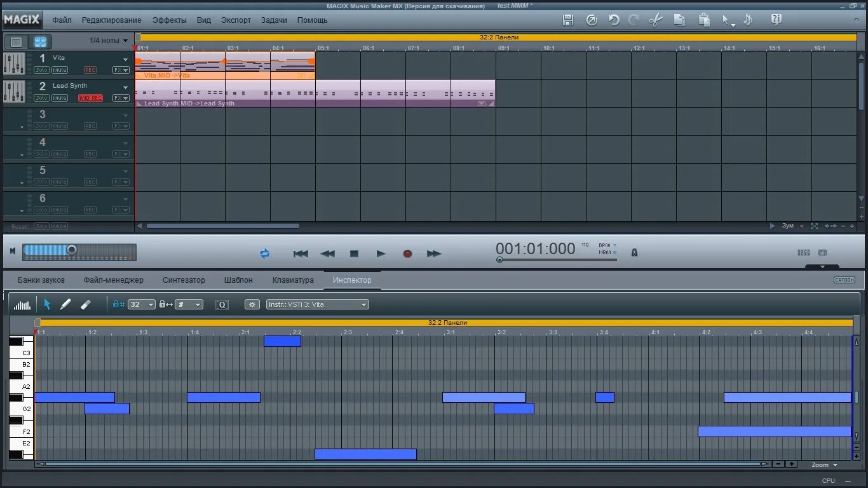Click the Save project icon

[x=568, y=20]
